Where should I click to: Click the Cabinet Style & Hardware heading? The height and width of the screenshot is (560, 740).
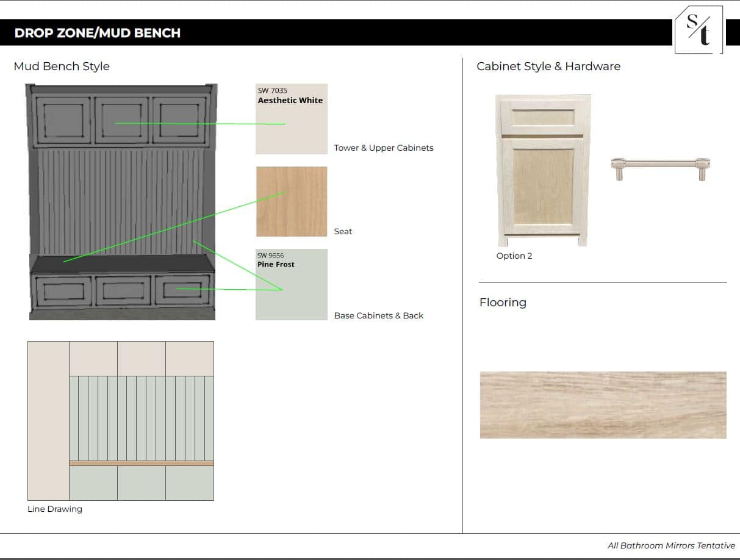[x=548, y=66]
